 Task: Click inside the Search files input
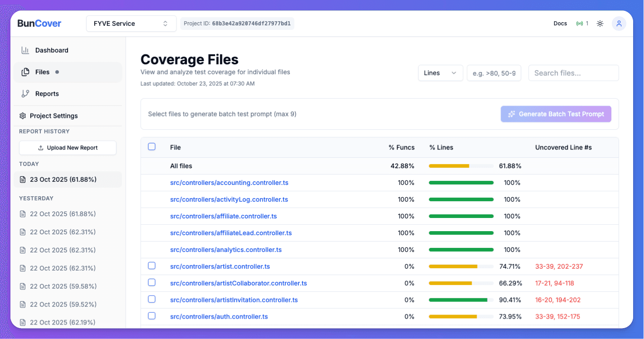coord(573,73)
